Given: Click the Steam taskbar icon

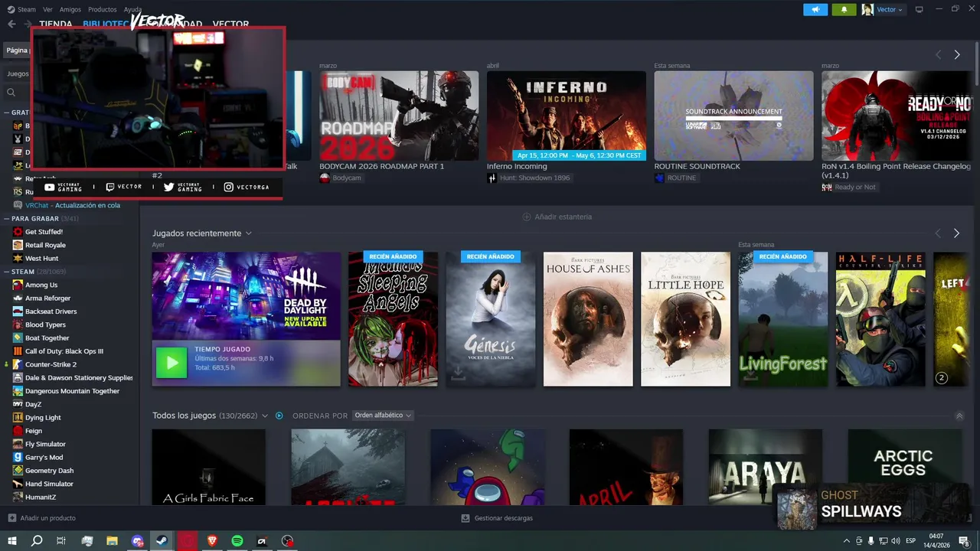Looking at the screenshot, I should click(x=162, y=541).
